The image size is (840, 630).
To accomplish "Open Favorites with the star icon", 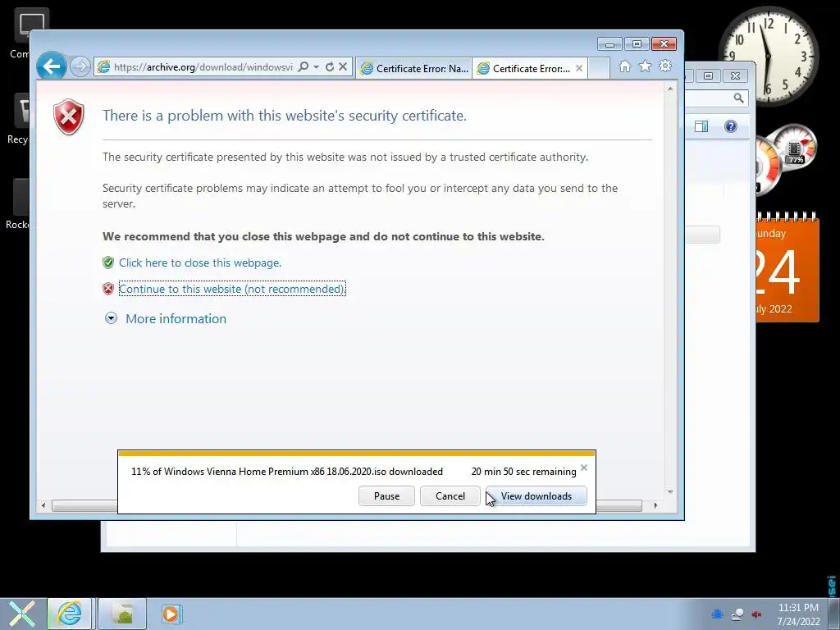I will pyautogui.click(x=645, y=66).
